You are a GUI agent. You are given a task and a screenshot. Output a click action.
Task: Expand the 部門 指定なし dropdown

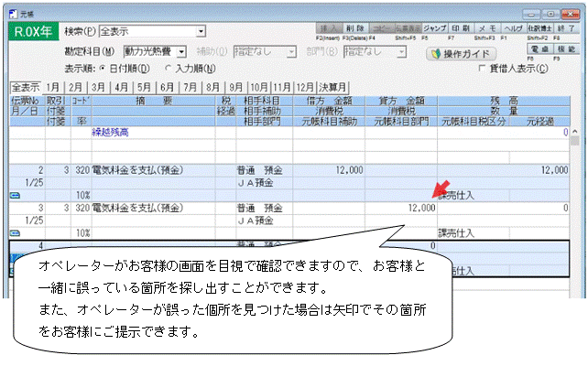(x=402, y=51)
